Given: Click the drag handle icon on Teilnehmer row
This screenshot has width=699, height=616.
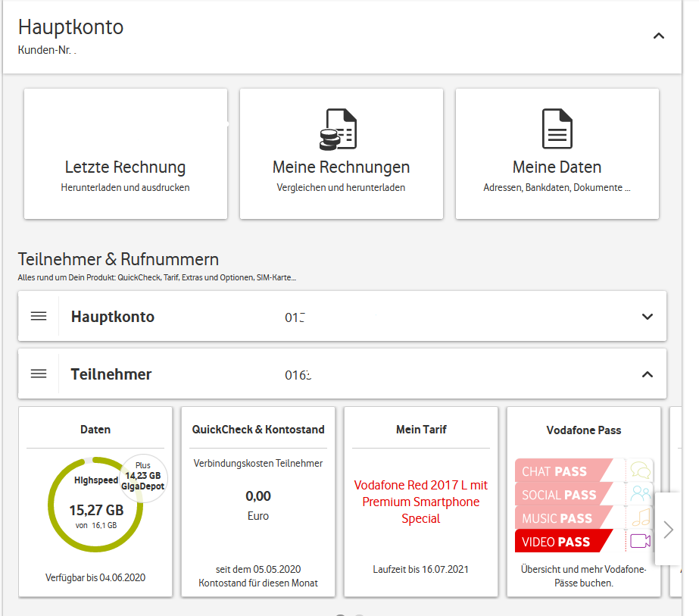Looking at the screenshot, I should 39,374.
